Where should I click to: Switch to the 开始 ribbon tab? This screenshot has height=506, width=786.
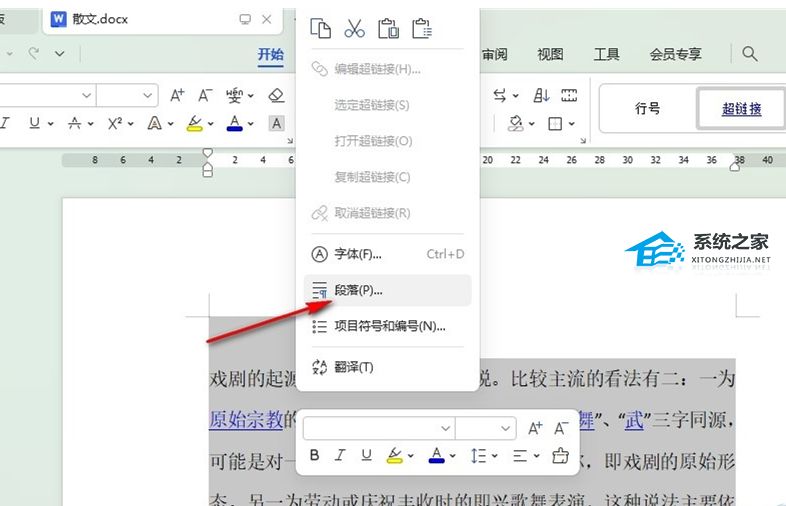coord(271,54)
